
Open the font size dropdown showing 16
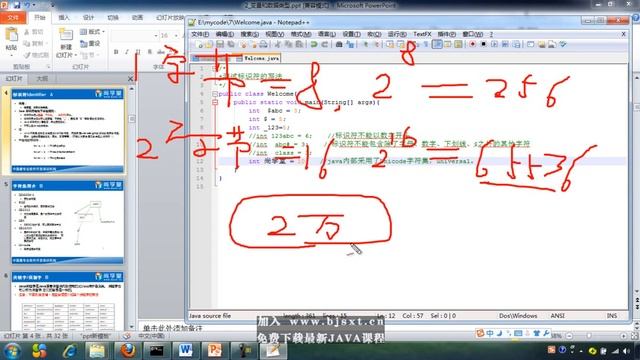pyautogui.click(x=176, y=36)
